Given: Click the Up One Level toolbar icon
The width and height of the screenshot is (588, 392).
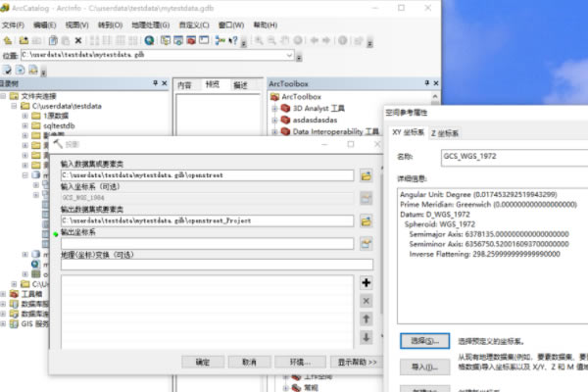Looking at the screenshot, I should pos(8,40).
